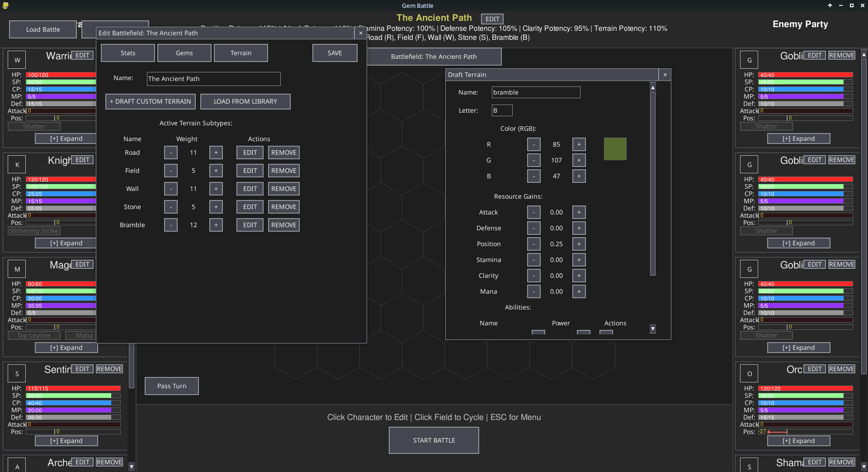Save the battlefield edits
The image size is (868, 472).
coord(335,53)
